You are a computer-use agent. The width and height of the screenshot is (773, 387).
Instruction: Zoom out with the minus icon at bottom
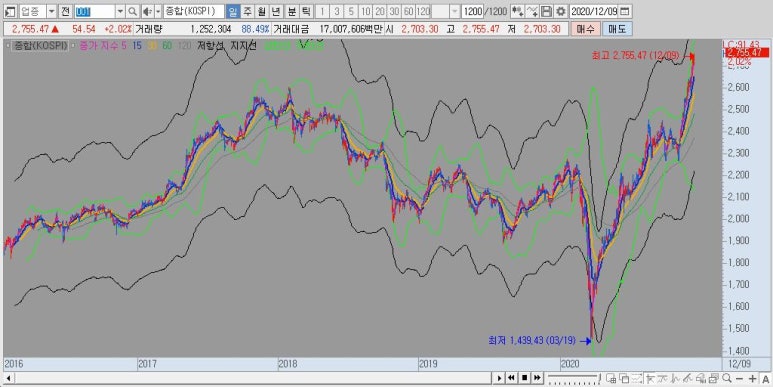[x=739, y=379]
